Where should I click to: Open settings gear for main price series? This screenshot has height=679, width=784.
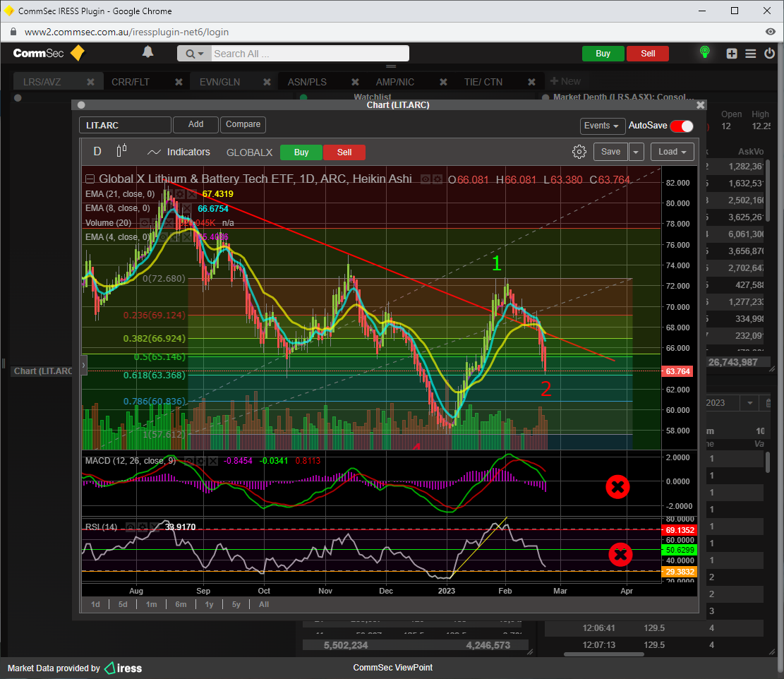[x=437, y=179]
